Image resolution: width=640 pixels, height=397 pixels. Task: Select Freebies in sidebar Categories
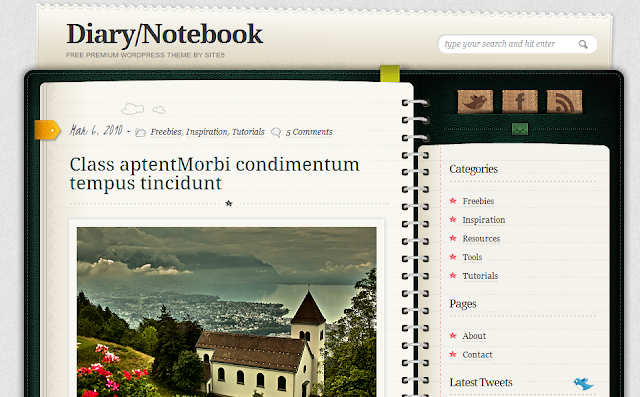tap(478, 201)
